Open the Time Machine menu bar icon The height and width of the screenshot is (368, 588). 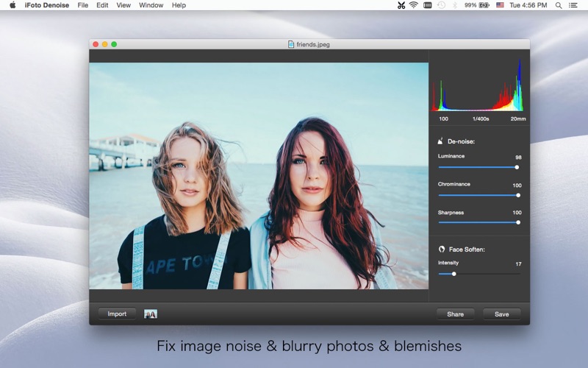(442, 5)
